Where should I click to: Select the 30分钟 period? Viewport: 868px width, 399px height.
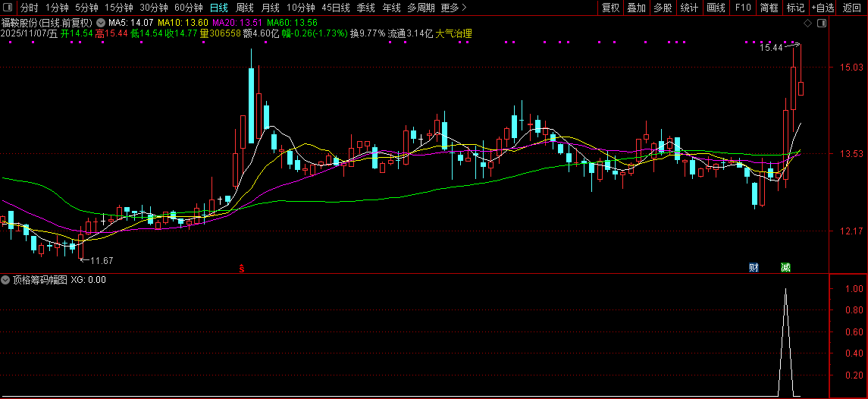154,8
